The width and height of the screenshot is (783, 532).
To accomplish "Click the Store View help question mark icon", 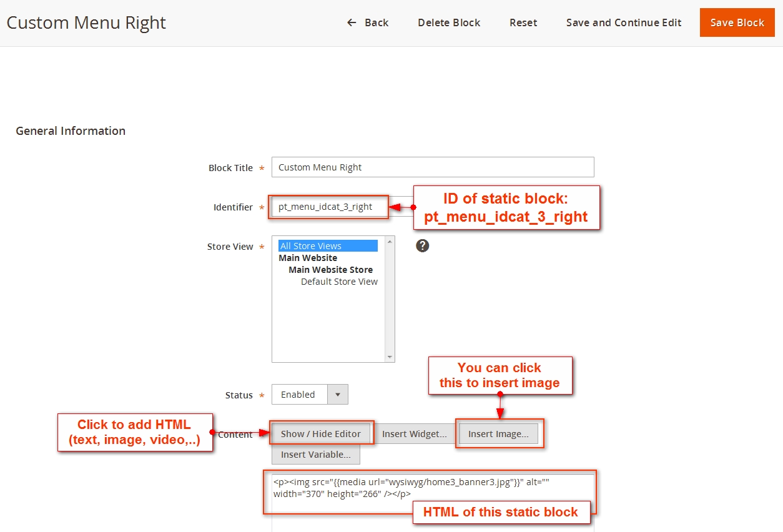I will pyautogui.click(x=423, y=246).
